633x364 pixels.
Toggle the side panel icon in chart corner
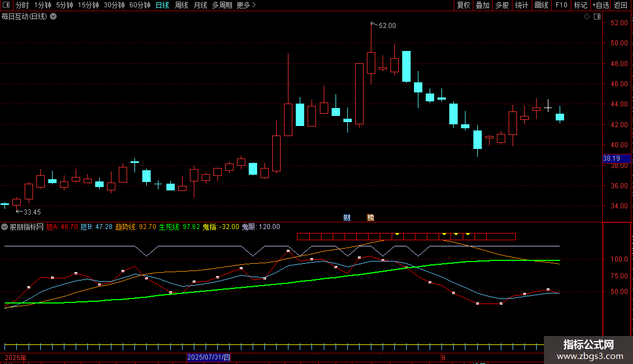click(x=597, y=17)
